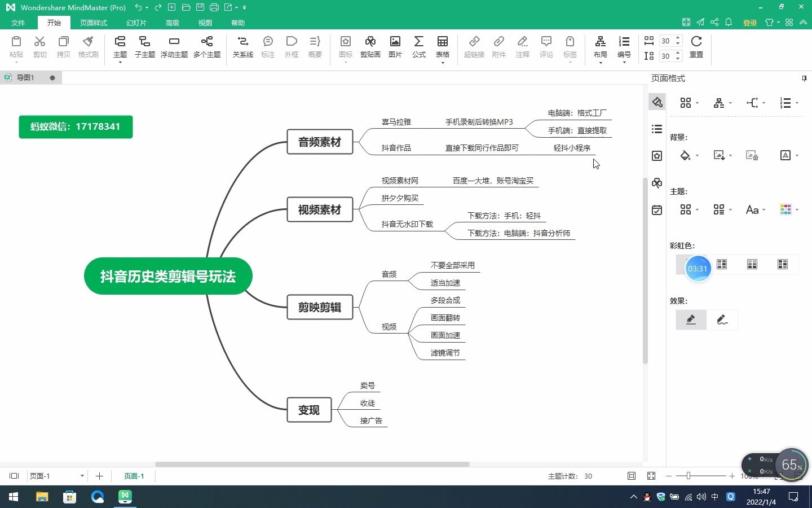The height and width of the screenshot is (508, 812).
Task: Click the Redo arrow in title bar
Action: 158,7
